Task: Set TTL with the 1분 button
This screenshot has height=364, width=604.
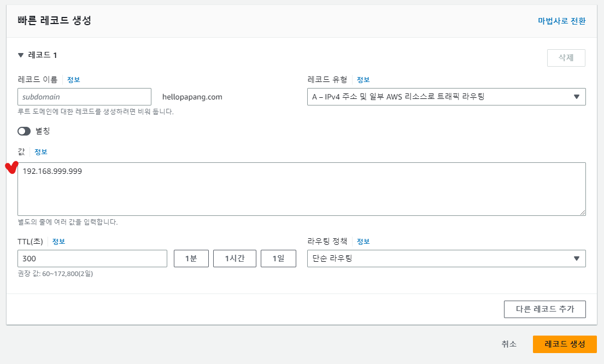Action: pos(191,259)
